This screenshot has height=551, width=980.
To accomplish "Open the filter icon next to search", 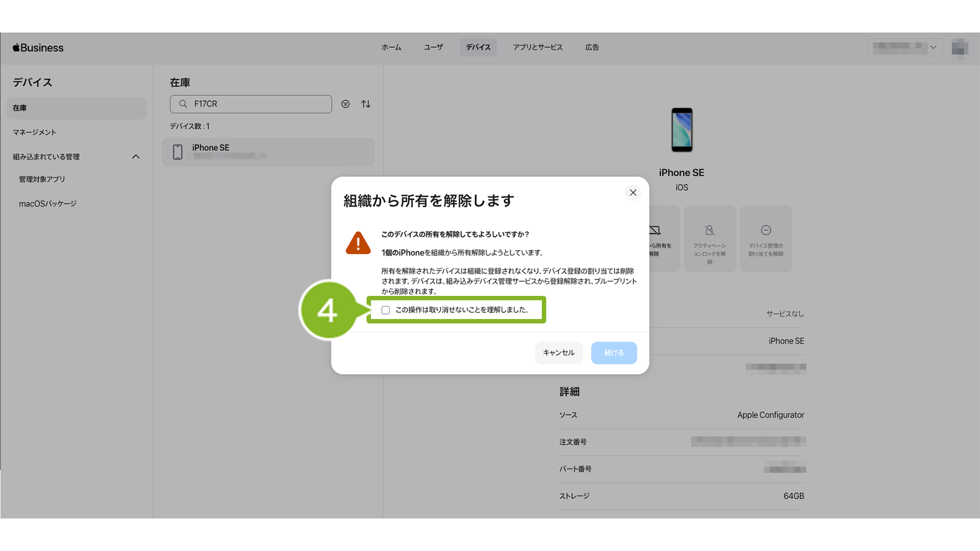I will tap(346, 104).
